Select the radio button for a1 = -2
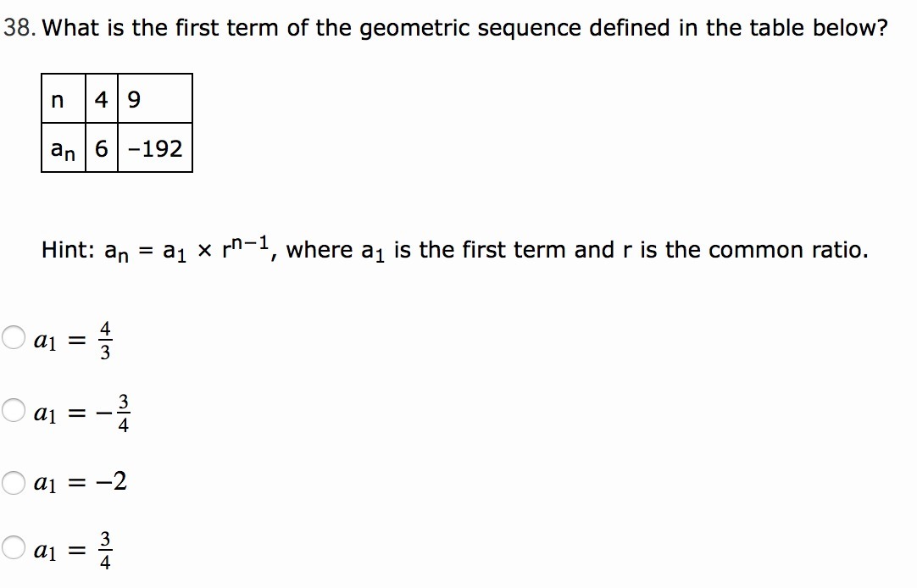This screenshot has height=588, width=917. 13,483
